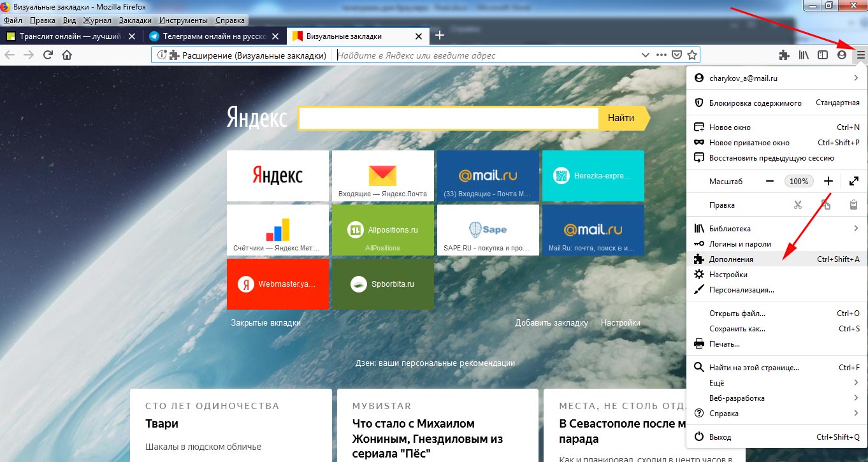The width and height of the screenshot is (868, 462).
Task: Enter full screen via menu arrows icon
Action: [854, 182]
